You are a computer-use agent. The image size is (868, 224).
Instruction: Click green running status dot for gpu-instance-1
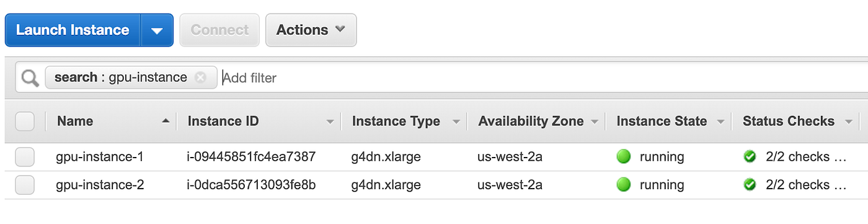click(624, 157)
